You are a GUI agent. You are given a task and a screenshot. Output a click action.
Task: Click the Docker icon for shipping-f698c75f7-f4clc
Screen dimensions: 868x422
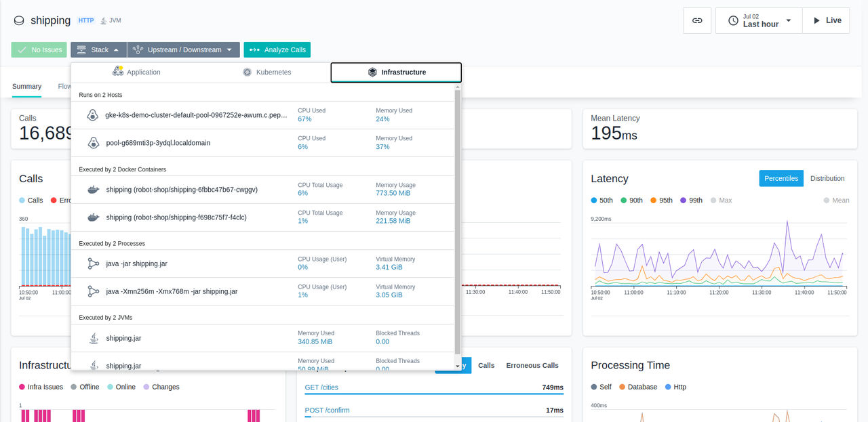[x=93, y=217]
